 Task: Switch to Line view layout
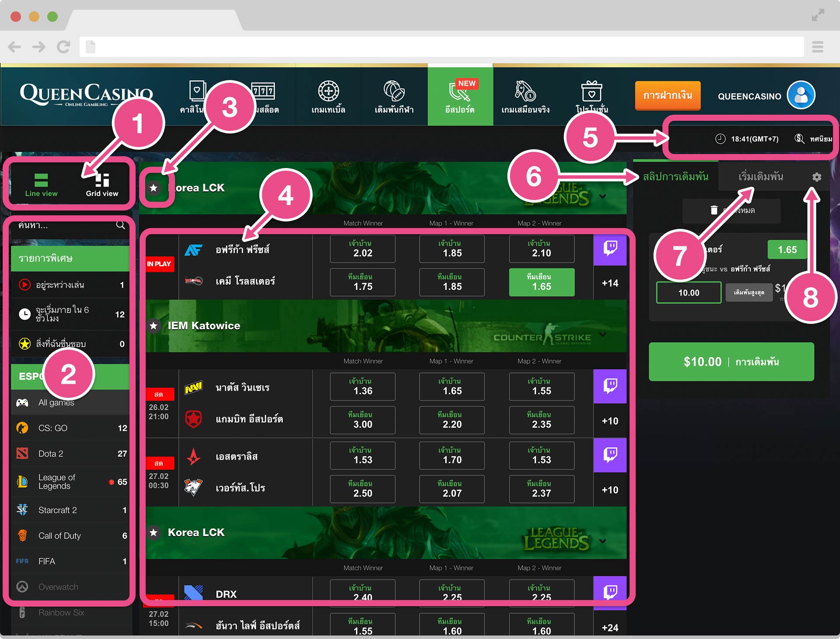(x=41, y=185)
